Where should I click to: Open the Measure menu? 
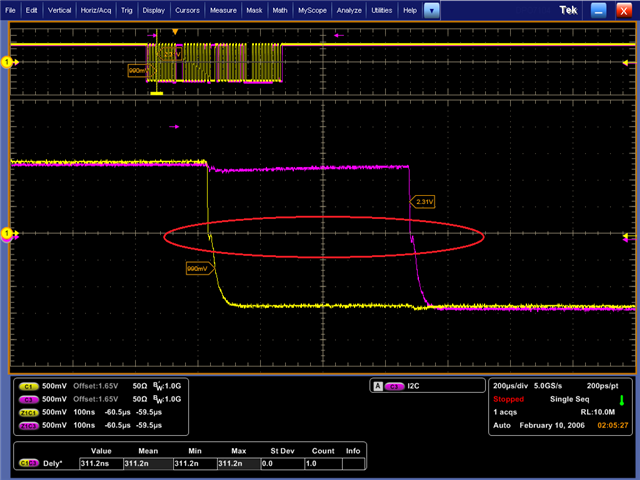[x=223, y=10]
